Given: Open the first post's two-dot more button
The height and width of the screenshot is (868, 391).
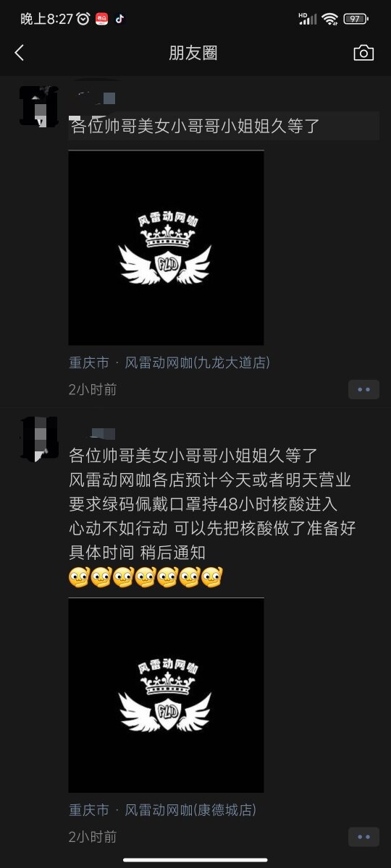Looking at the screenshot, I should (363, 389).
